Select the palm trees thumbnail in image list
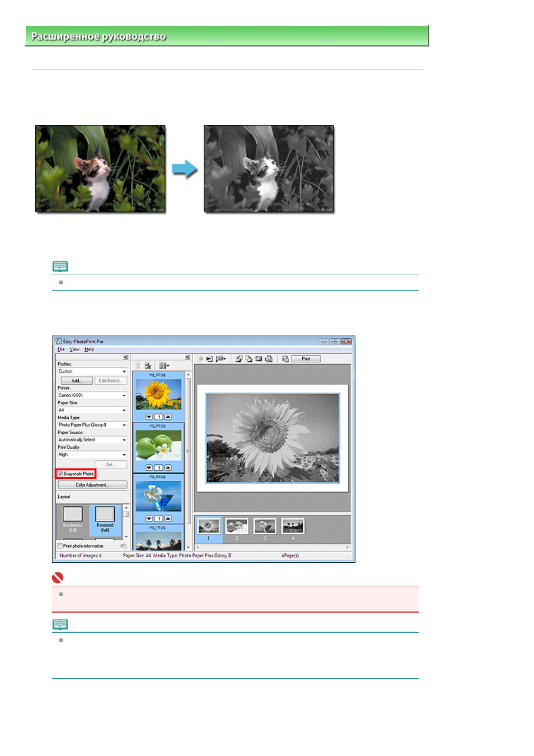The image size is (534, 756). coord(158,541)
